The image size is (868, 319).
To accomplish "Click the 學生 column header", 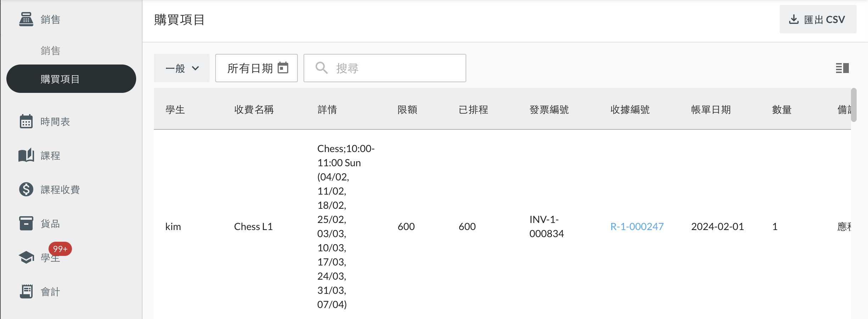I will click(175, 110).
